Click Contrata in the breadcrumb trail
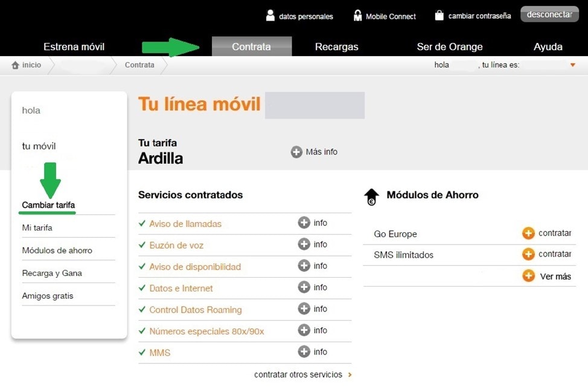 click(139, 65)
